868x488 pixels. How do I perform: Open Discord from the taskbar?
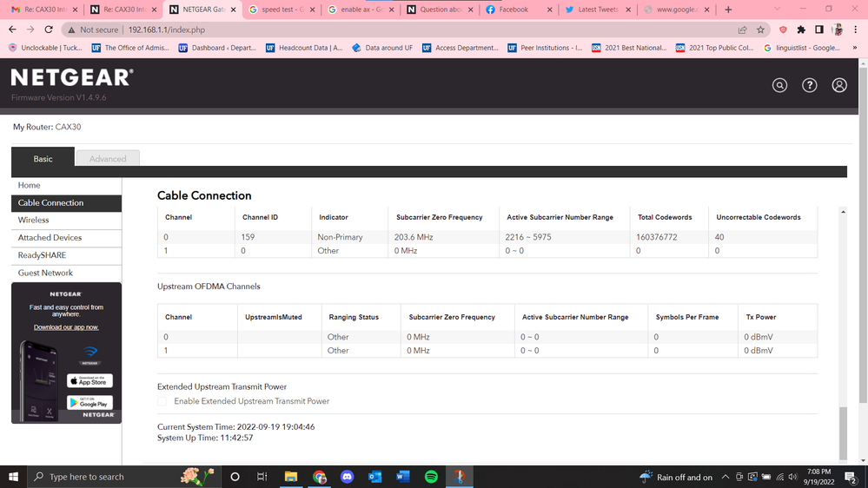tap(348, 477)
